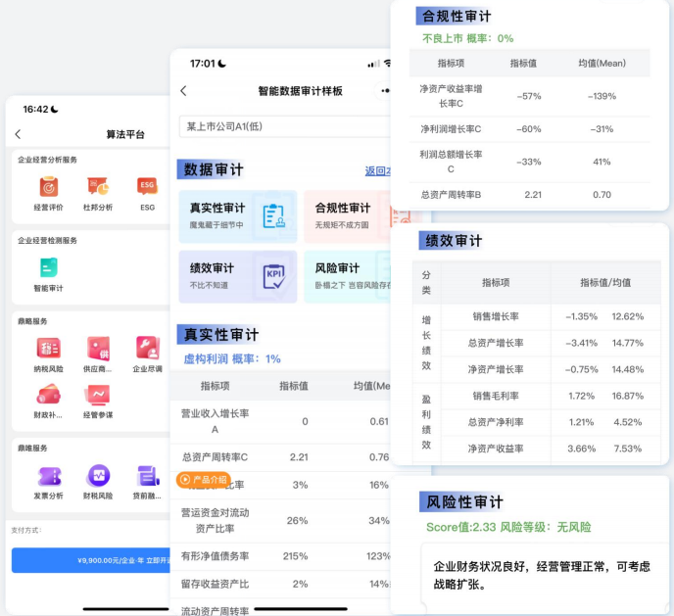
Task: Open the 经管参谋 icon
Action: click(97, 395)
